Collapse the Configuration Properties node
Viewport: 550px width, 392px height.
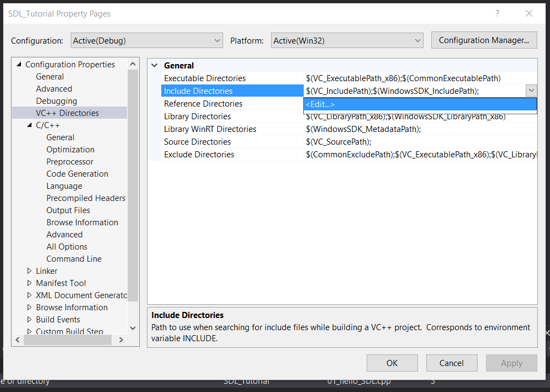pos(19,64)
